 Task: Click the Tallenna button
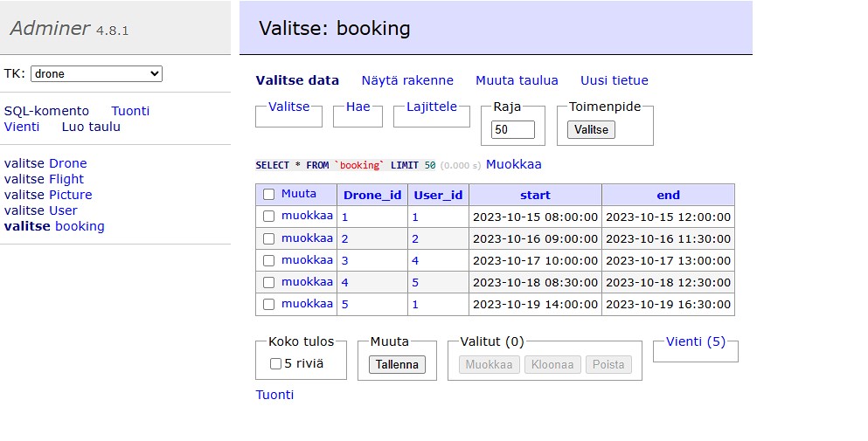[397, 364]
